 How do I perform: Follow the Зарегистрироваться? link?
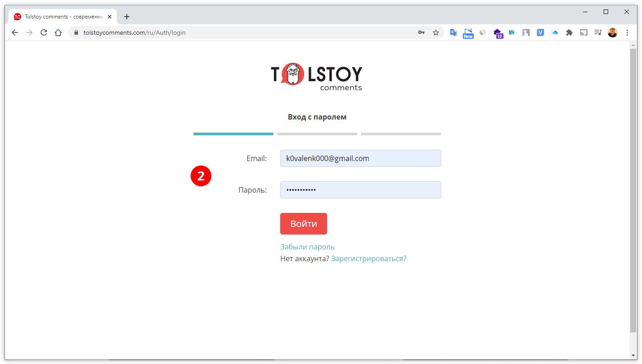click(369, 258)
